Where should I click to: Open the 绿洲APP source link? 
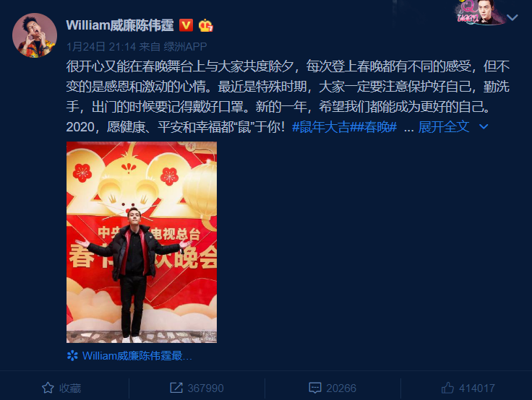185,46
